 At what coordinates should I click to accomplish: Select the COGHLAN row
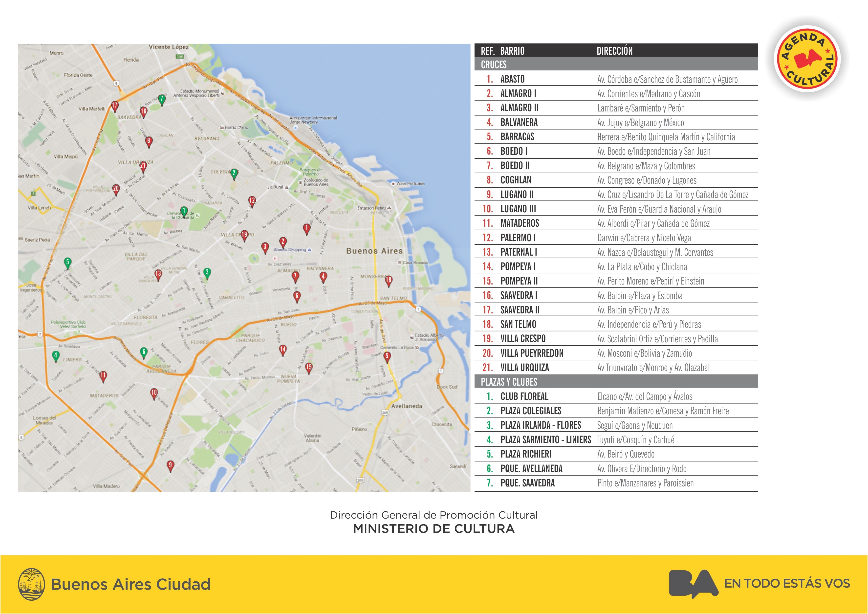[x=616, y=180]
